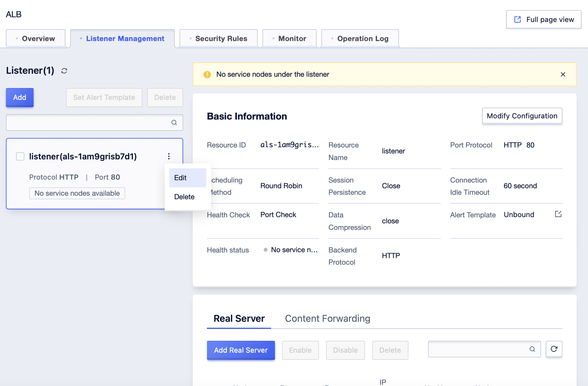Click the Add listener button
This screenshot has width=588, height=386.
click(x=20, y=98)
